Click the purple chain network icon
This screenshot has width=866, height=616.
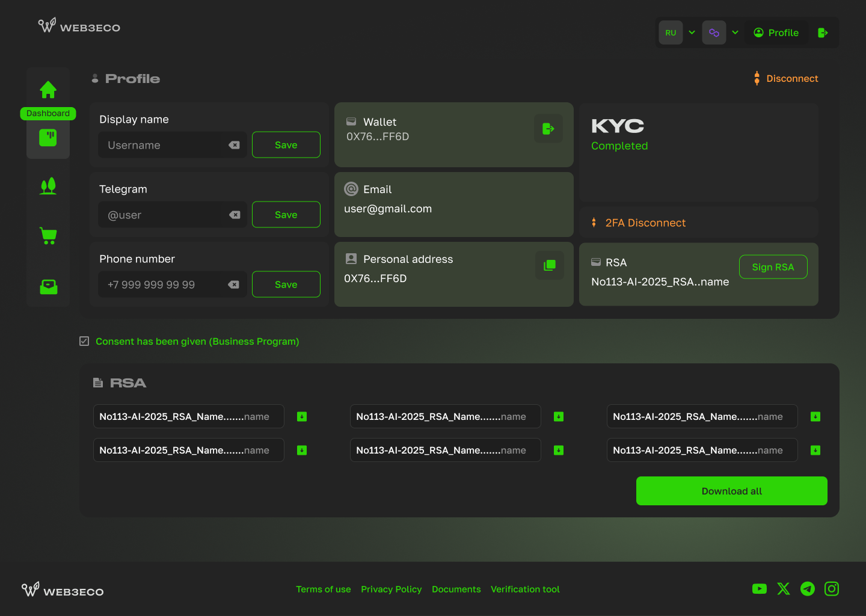click(714, 32)
